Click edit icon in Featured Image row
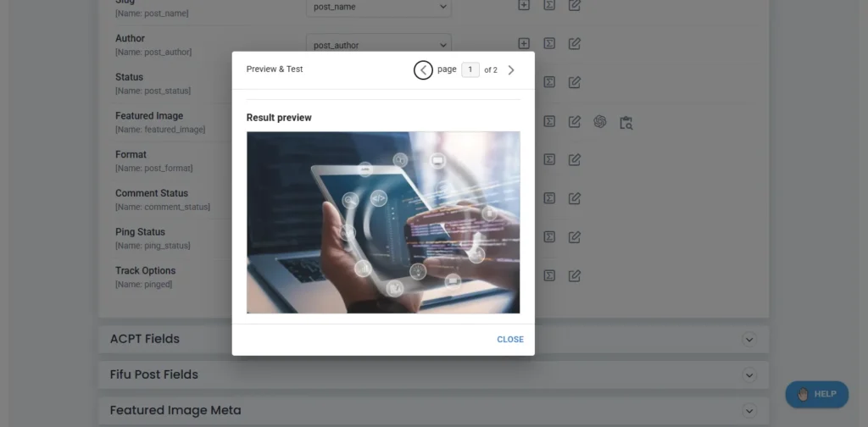The width and height of the screenshot is (868, 427). click(x=575, y=122)
